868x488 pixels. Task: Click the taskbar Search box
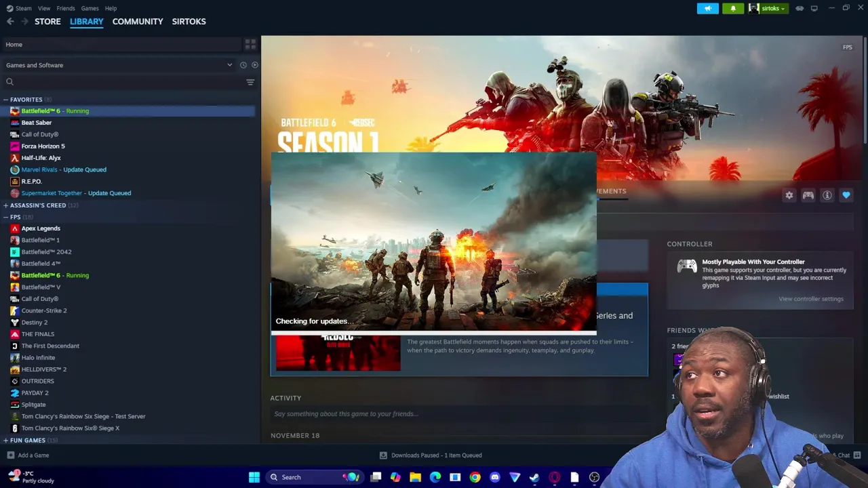(313, 477)
